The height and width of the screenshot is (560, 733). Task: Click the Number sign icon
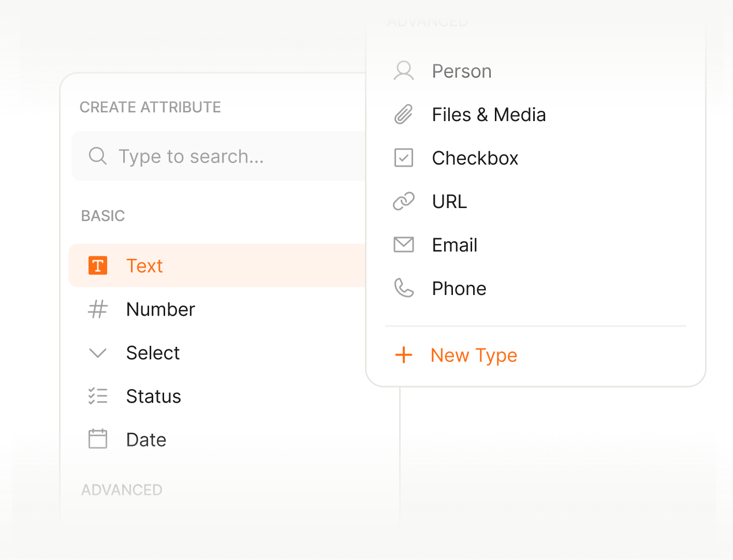pyautogui.click(x=98, y=310)
